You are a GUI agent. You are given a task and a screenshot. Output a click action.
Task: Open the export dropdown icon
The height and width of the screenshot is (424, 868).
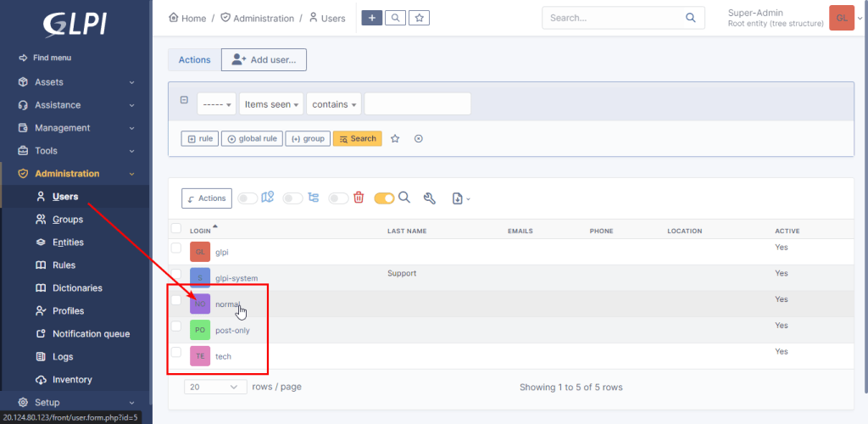coord(461,198)
